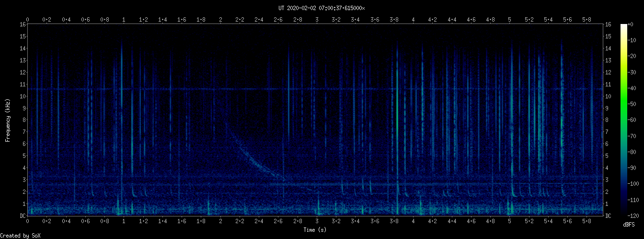Click the -120 value on the dBFS scale
Image resolution: width=644 pixels, height=239 pixels.
pyautogui.click(x=634, y=216)
